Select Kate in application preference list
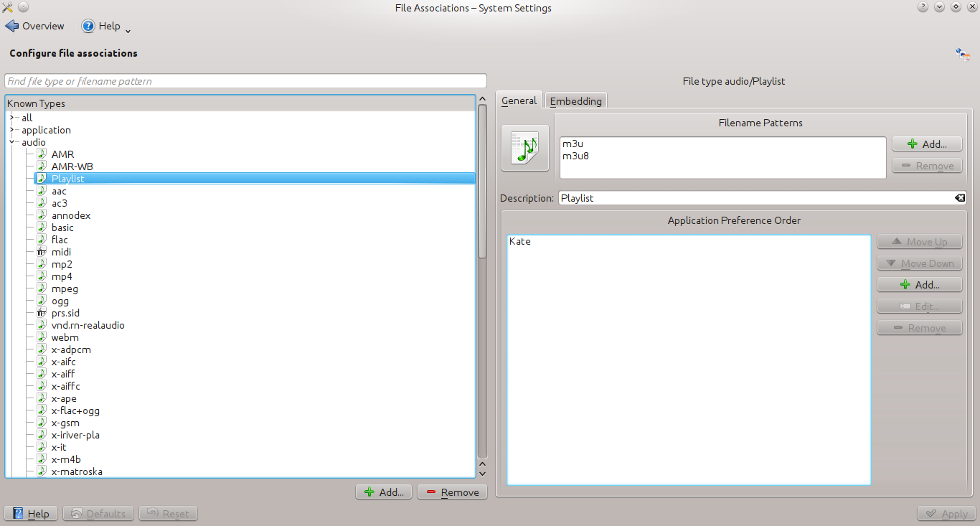The image size is (980, 526). coord(520,242)
